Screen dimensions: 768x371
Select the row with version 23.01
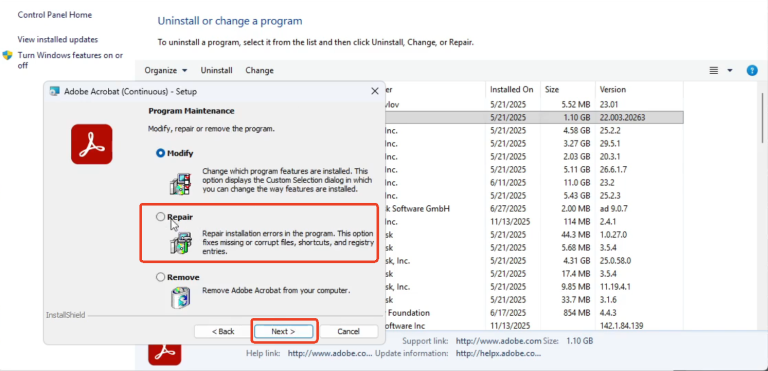[x=533, y=104]
